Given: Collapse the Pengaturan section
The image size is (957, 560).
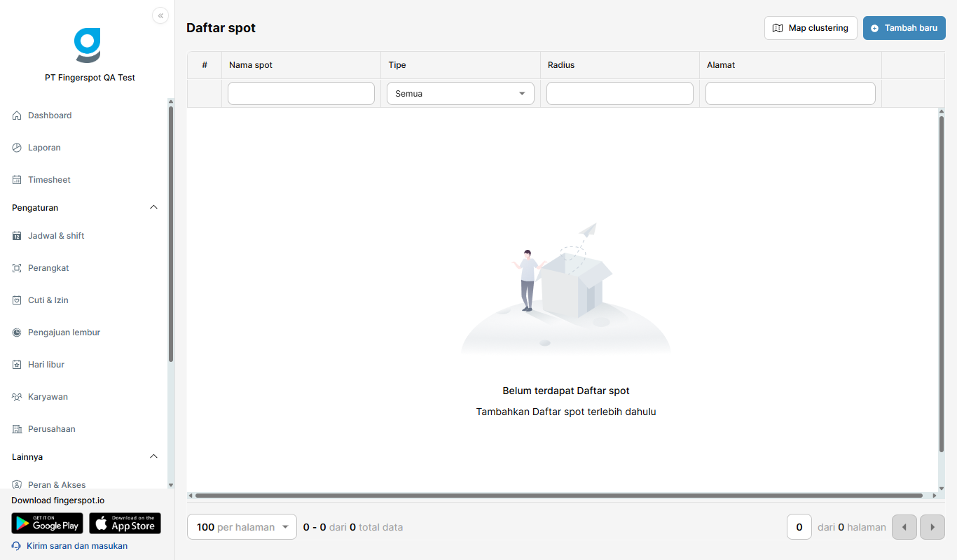Looking at the screenshot, I should [154, 207].
